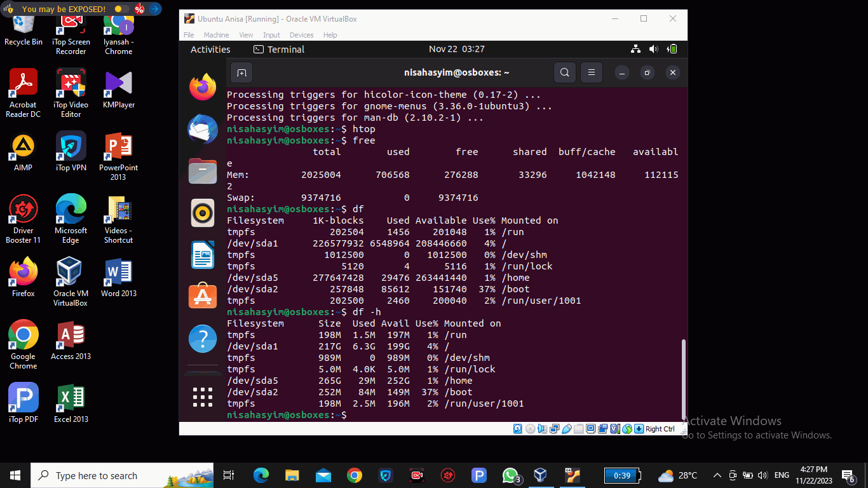Click the VirtualBox network status icon
This screenshot has height=488, width=868.
[555, 429]
